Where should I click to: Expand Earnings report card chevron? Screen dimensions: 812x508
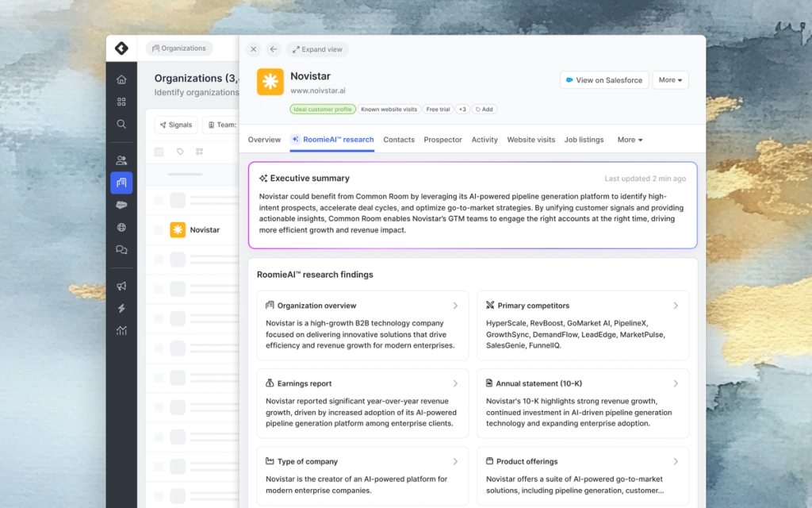click(x=455, y=383)
